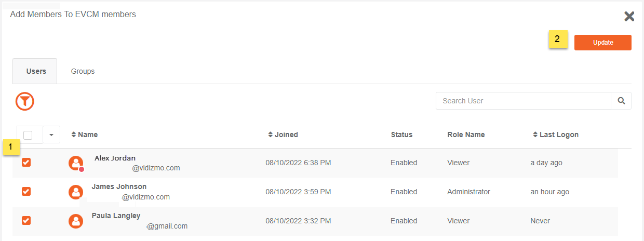Sort by Name column arrows

(74, 135)
